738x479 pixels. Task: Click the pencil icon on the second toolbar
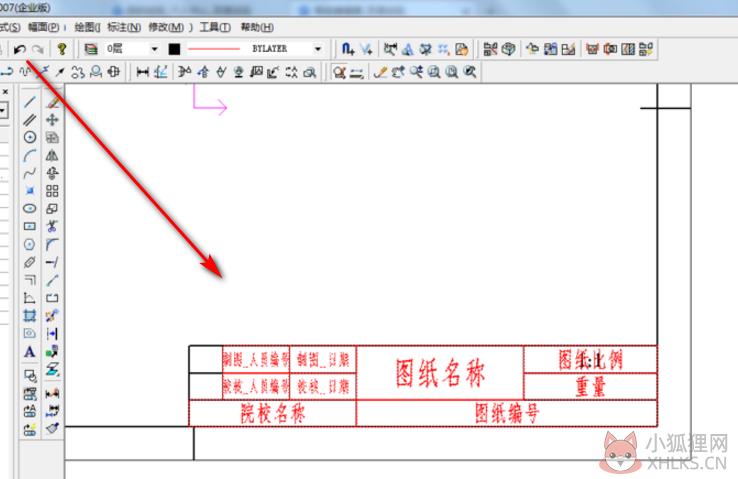(x=380, y=72)
